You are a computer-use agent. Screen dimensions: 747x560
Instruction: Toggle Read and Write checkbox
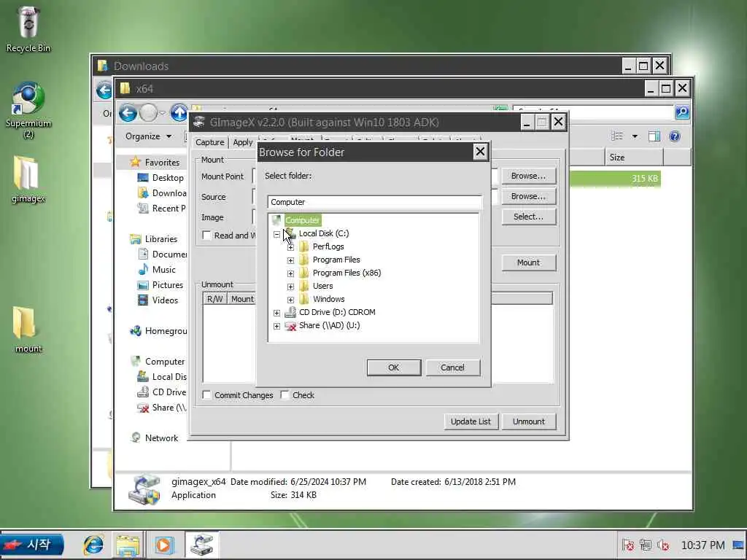tap(206, 236)
